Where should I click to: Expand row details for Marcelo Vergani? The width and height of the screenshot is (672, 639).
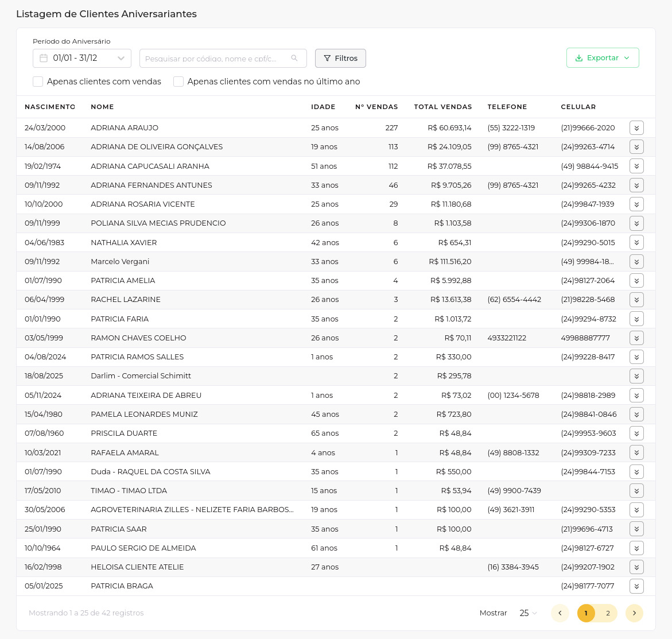point(636,262)
